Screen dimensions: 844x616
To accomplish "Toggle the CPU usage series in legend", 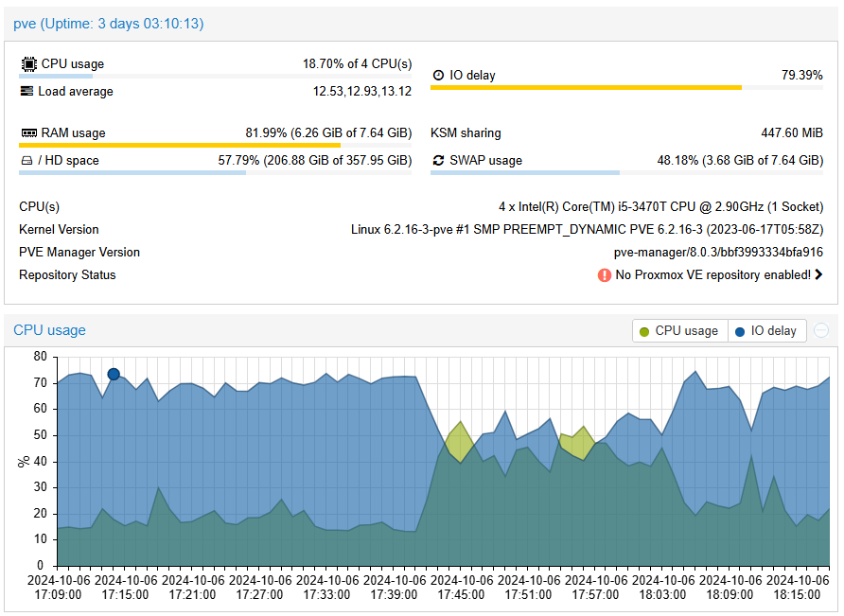I will 679,331.
